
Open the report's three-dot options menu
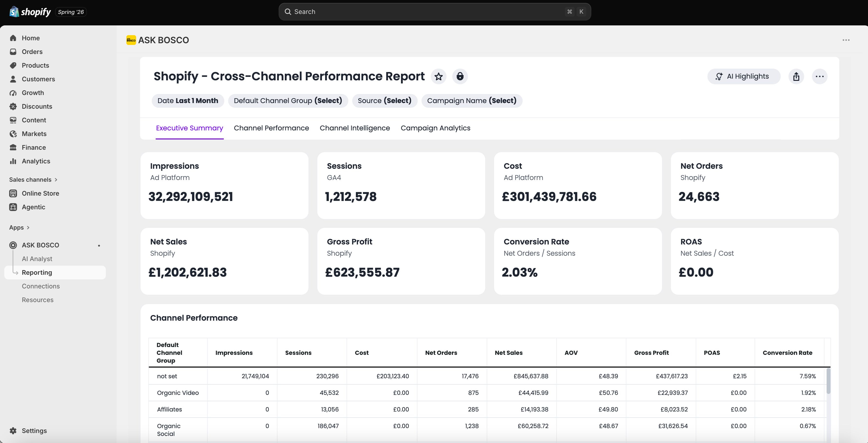pos(819,76)
